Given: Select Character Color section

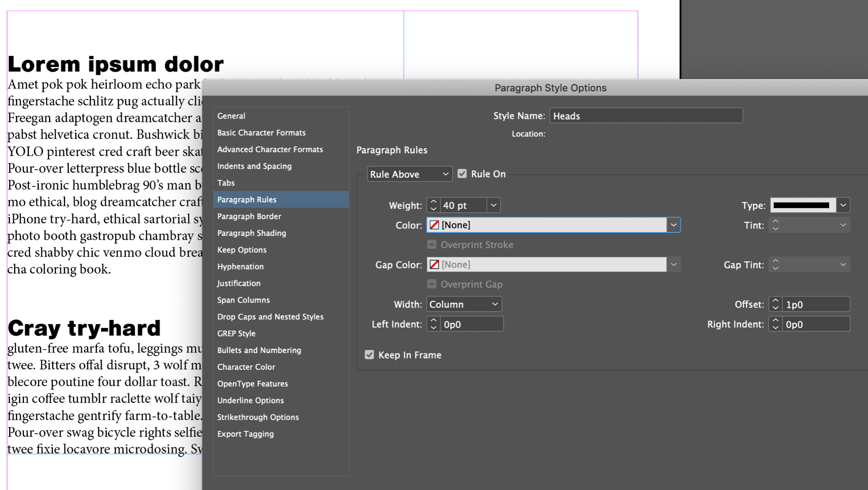Looking at the screenshot, I should coord(281,367).
